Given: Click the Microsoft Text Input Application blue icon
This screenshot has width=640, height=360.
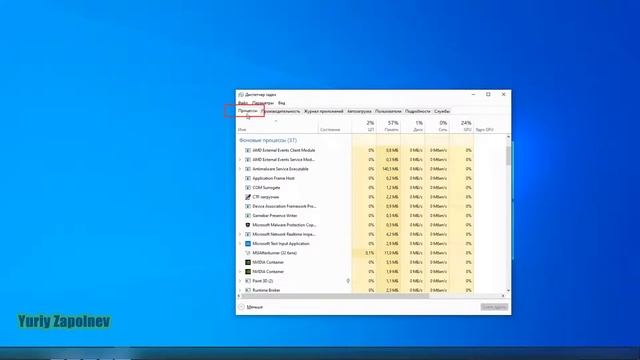Looking at the screenshot, I should pyautogui.click(x=248, y=244).
